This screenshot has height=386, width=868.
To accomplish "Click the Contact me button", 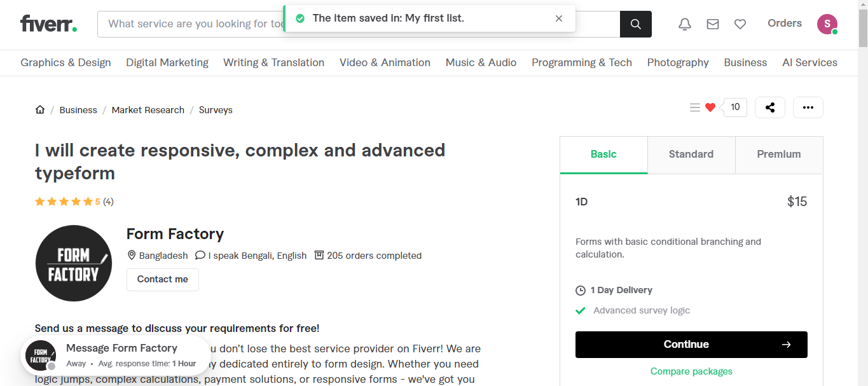I will coord(163,280).
